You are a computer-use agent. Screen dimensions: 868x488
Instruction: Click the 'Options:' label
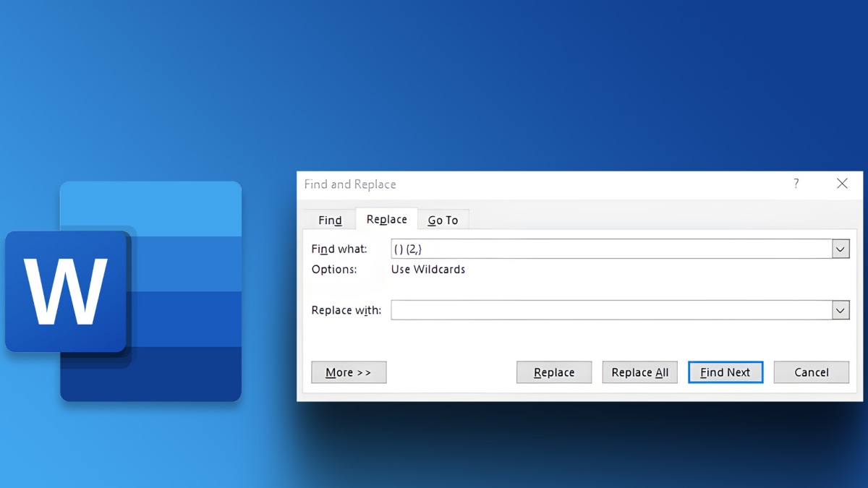(334, 270)
